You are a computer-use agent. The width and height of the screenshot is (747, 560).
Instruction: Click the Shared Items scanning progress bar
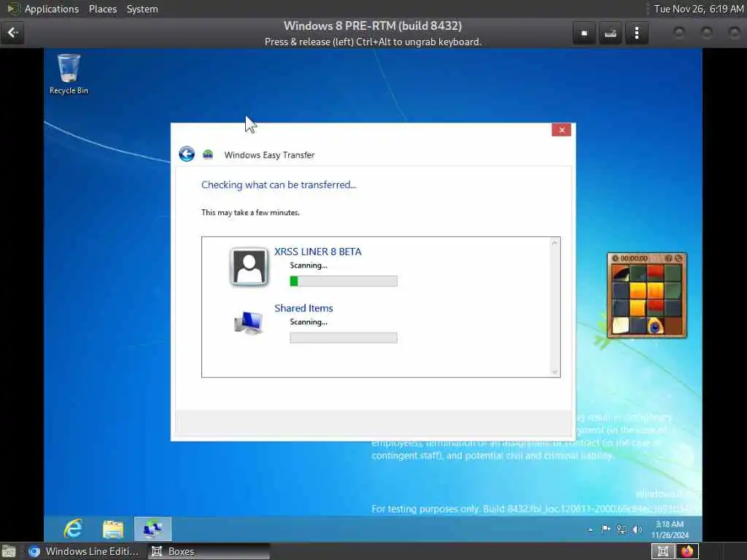click(344, 338)
